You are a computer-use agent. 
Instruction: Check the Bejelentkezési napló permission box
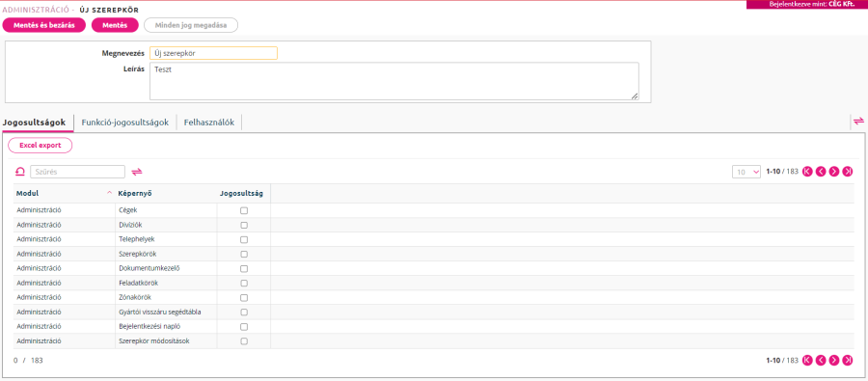coord(244,327)
